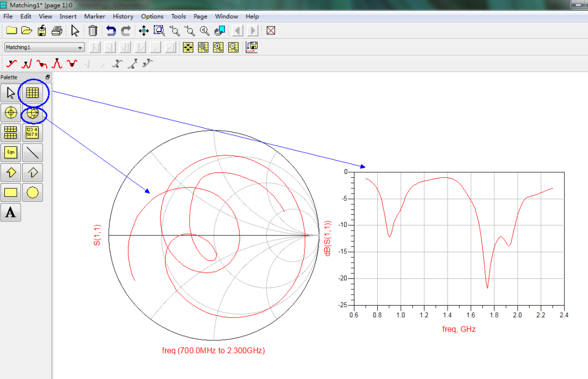This screenshot has height=379, width=588.
Task: Go to next page with right arrow button
Action: [253, 30]
